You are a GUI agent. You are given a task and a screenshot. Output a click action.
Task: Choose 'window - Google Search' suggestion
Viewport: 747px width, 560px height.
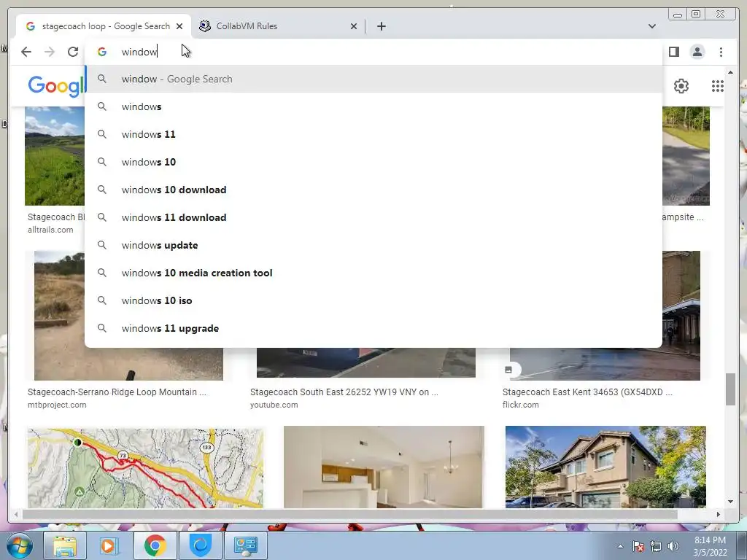point(373,79)
